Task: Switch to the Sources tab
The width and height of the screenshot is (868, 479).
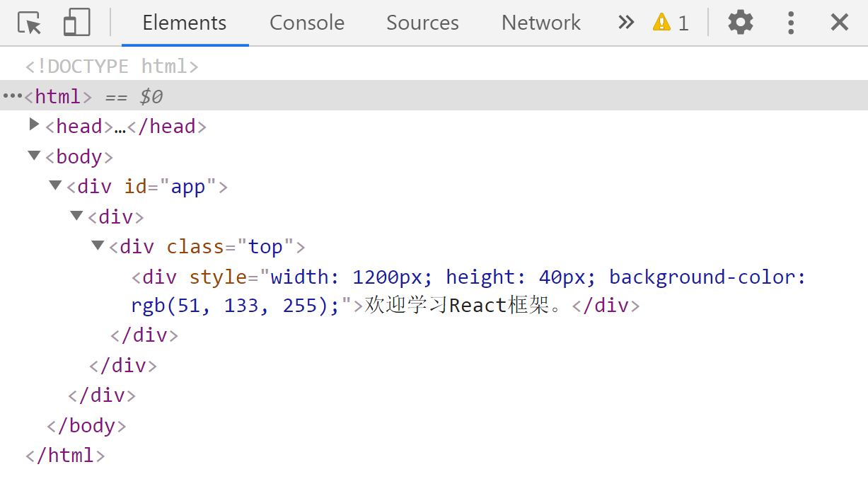Action: coord(422,23)
